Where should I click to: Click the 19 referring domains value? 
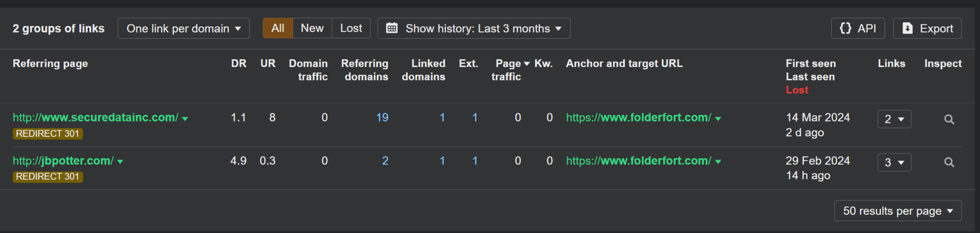pyautogui.click(x=382, y=118)
